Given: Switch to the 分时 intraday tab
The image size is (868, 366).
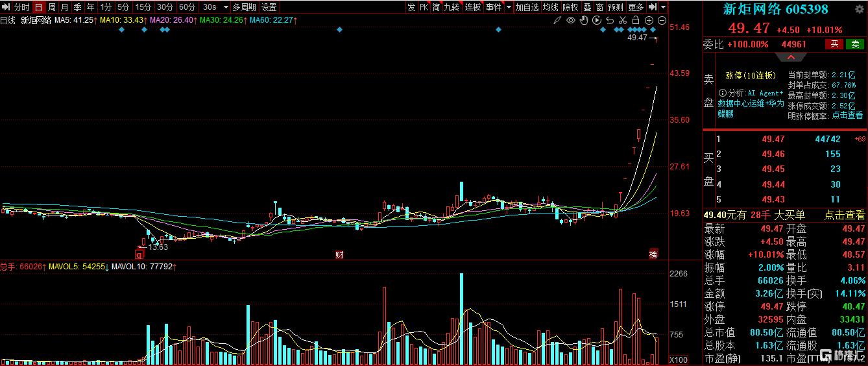Looking at the screenshot, I should (22, 7).
